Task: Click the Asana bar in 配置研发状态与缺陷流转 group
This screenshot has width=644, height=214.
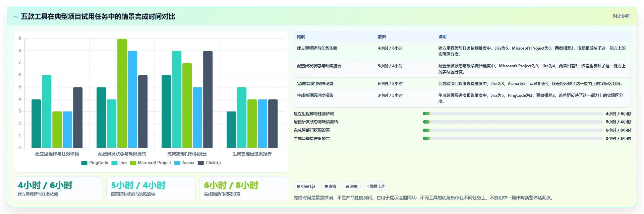Action: pos(132,99)
